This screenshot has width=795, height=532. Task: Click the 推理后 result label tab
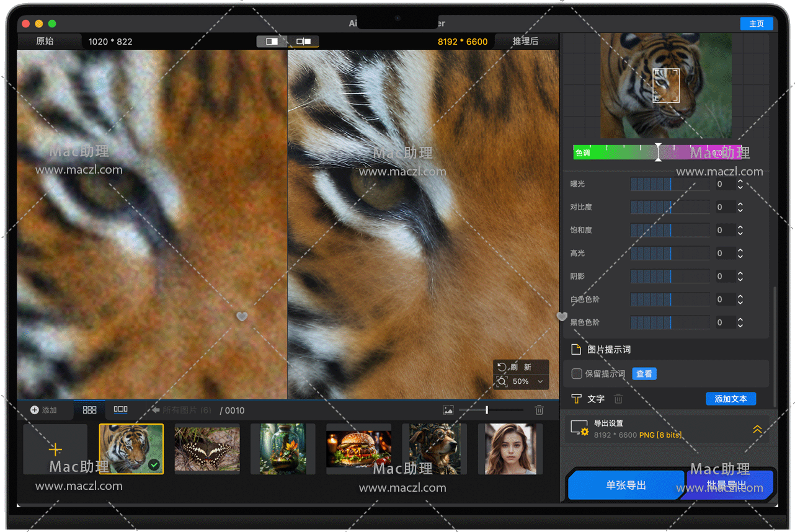pos(525,41)
